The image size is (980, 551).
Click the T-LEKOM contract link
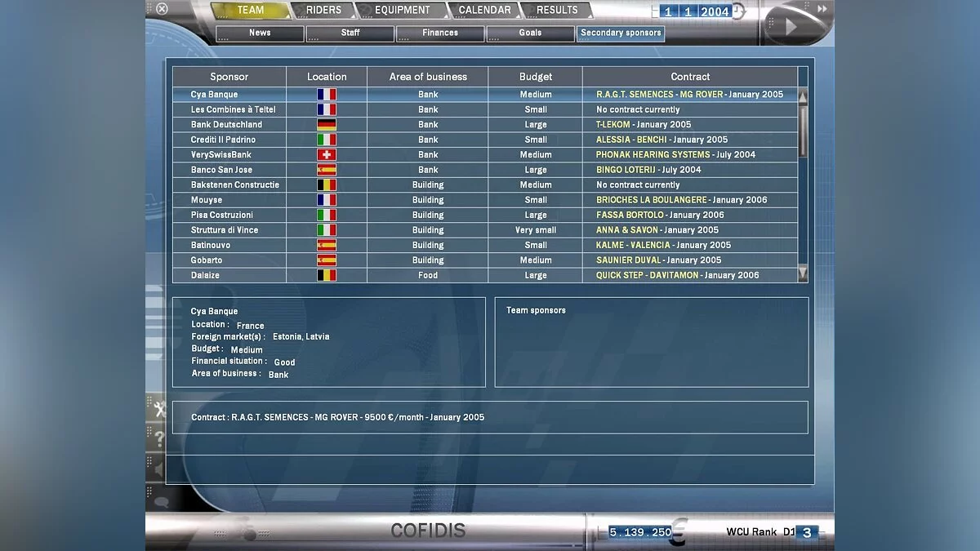(x=613, y=125)
